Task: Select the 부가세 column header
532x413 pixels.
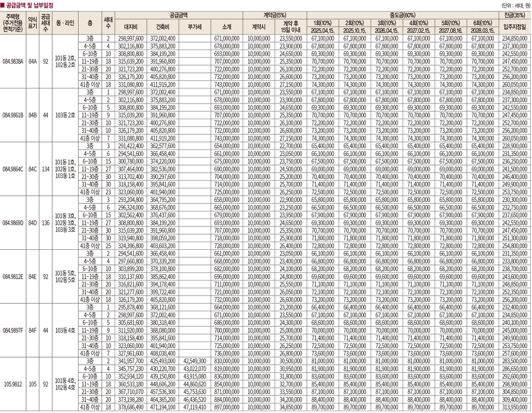Action: (194, 27)
